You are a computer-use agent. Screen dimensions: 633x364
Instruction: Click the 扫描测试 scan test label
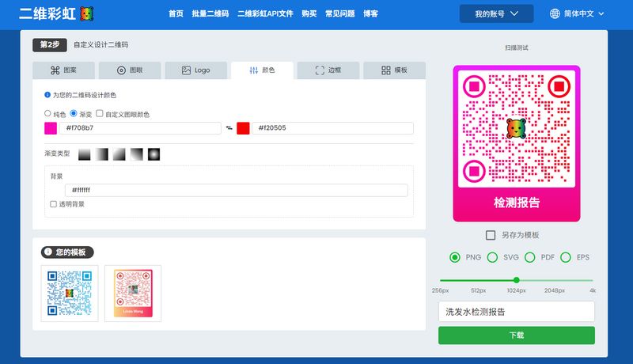[517, 47]
